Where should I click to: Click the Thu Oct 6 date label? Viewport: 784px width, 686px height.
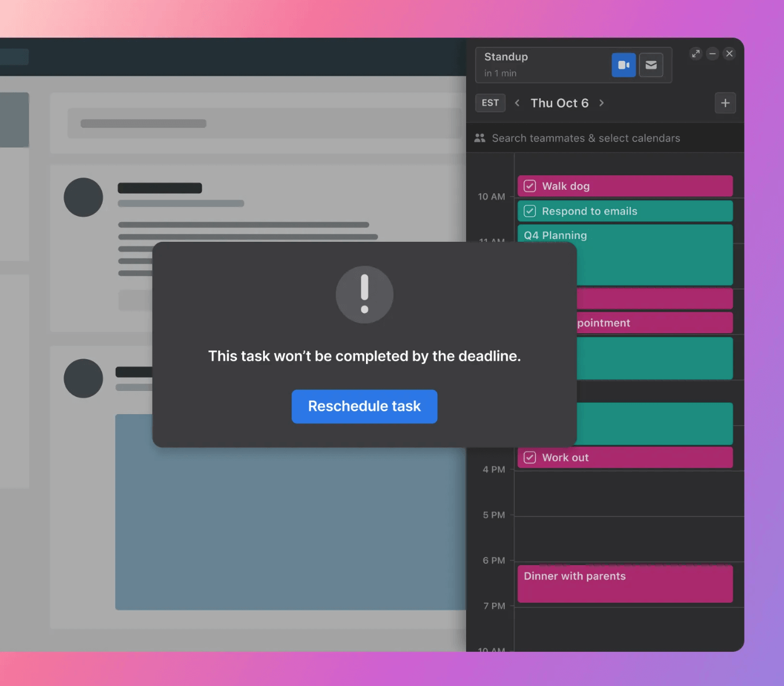(559, 103)
